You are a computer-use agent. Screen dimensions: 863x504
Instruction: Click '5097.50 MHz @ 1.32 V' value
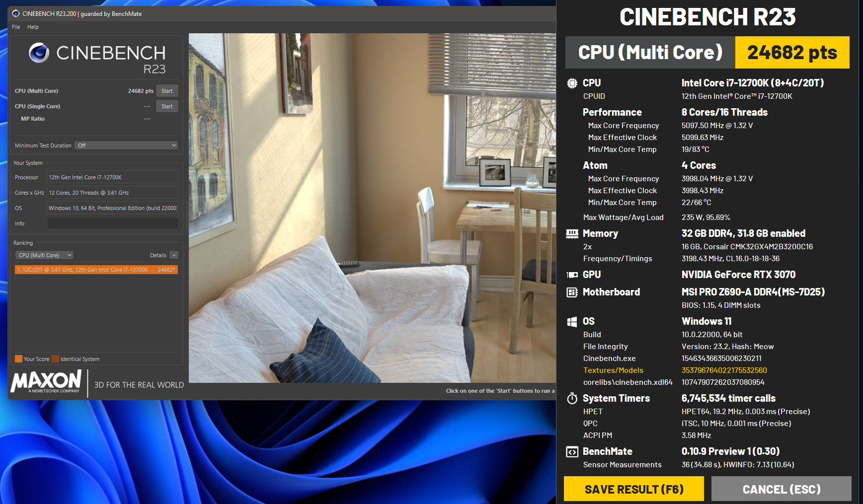click(x=717, y=126)
